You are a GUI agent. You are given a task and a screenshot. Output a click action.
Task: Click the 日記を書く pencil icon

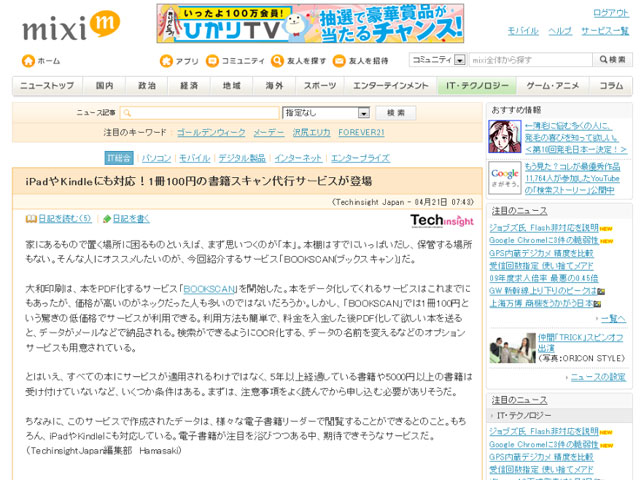click(107, 219)
